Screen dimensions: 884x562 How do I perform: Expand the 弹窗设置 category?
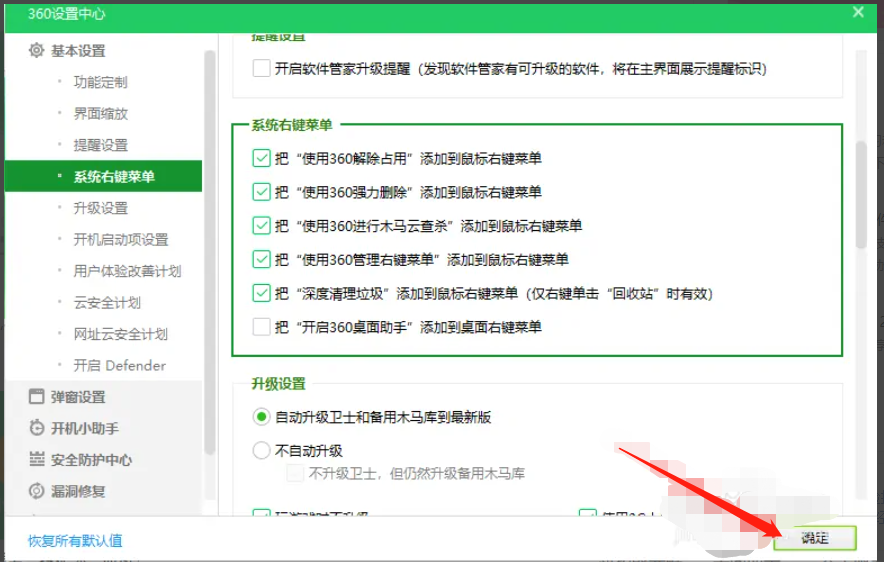point(78,397)
